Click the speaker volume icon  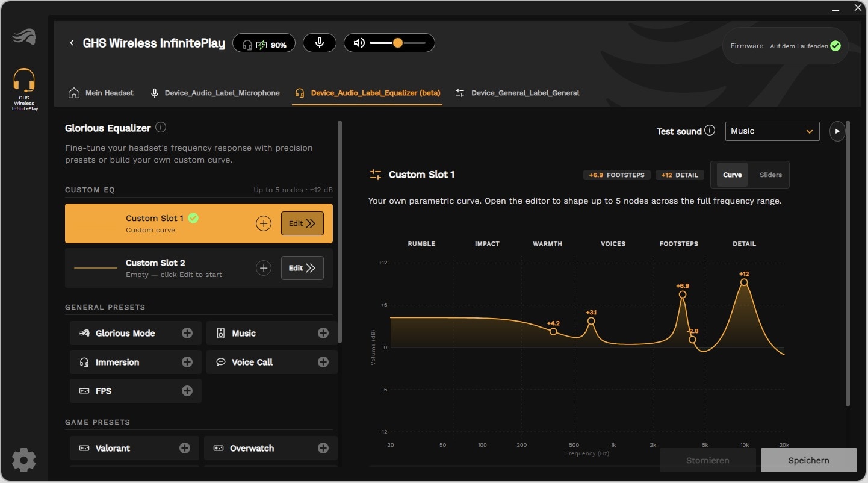359,43
